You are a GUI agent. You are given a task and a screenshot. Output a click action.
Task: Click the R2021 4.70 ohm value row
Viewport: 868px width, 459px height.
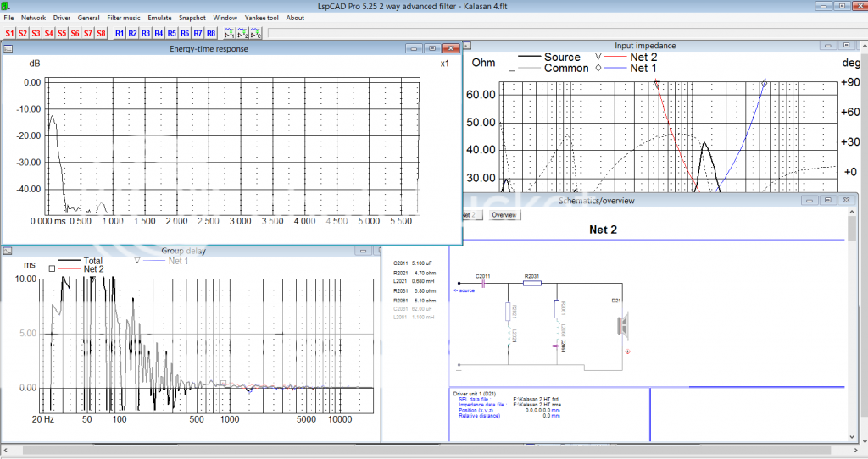[x=415, y=273]
